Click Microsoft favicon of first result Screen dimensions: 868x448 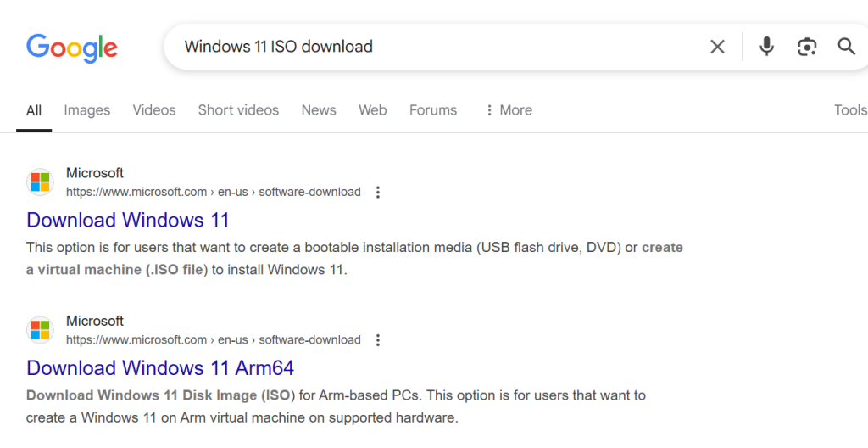click(x=40, y=182)
